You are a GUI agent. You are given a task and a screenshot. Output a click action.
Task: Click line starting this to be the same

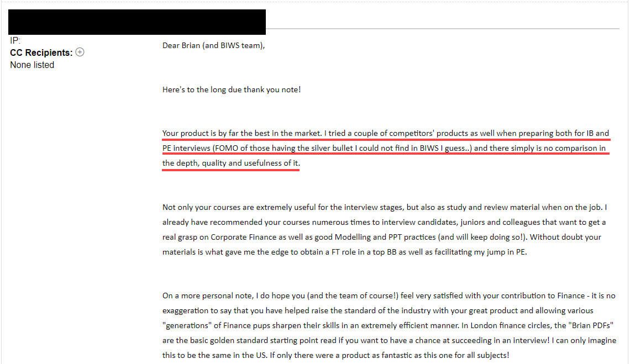[335, 355]
